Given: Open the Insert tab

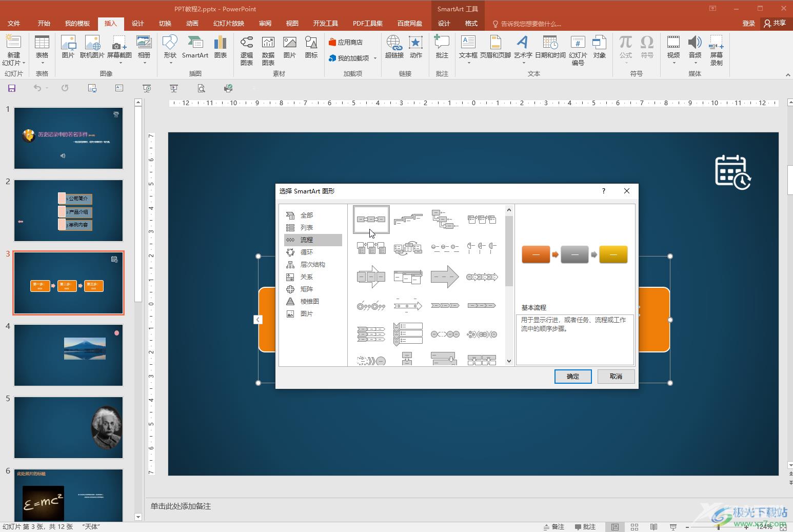Looking at the screenshot, I should point(111,23).
